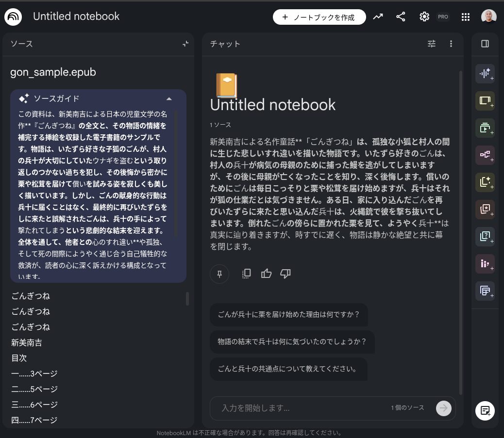Copy the notebook summary text
The width and height of the screenshot is (504, 438).
coord(246,274)
